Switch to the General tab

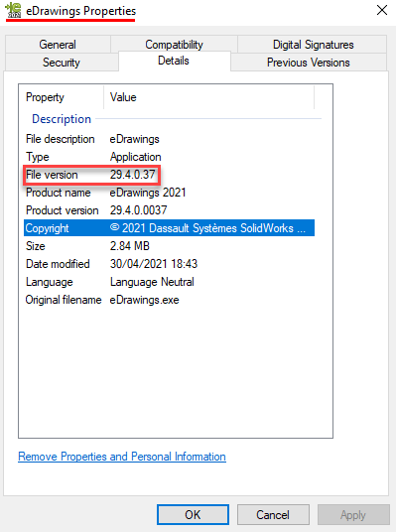pos(58,45)
